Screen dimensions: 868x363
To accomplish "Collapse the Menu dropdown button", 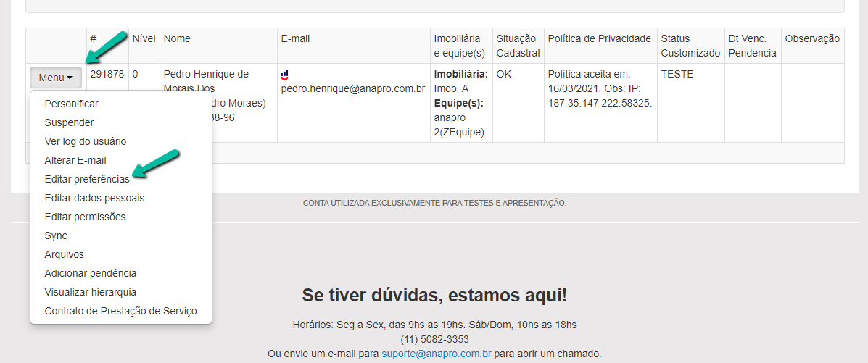I will [56, 78].
